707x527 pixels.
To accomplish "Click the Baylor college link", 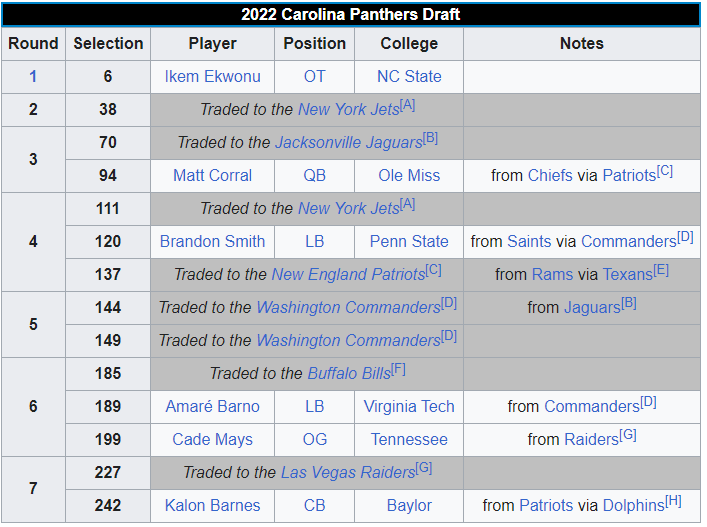I will click(x=409, y=505).
